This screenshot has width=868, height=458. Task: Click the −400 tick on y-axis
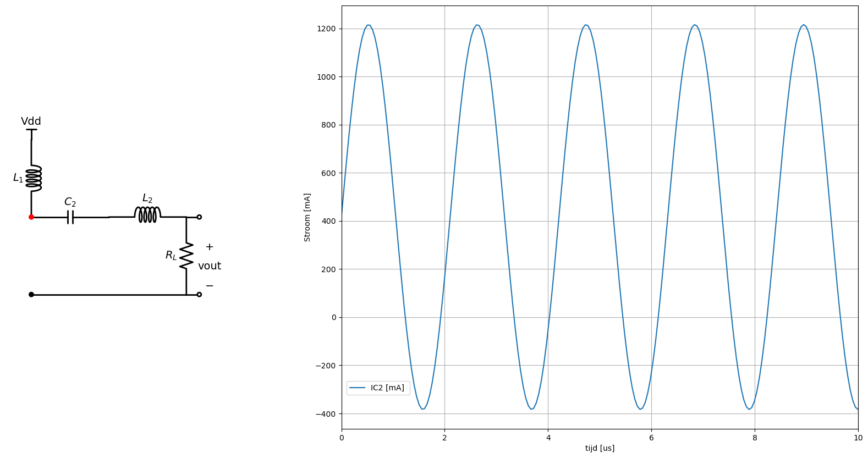click(x=324, y=413)
